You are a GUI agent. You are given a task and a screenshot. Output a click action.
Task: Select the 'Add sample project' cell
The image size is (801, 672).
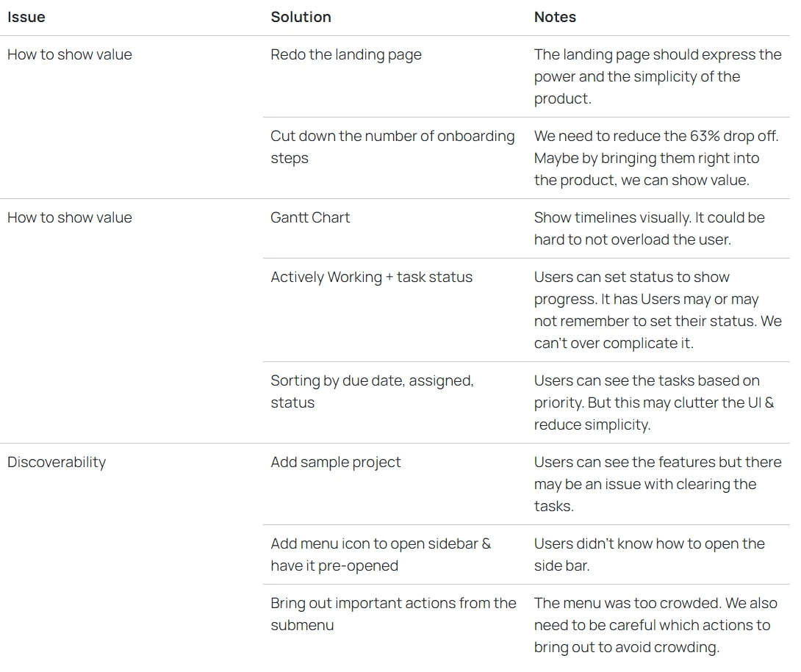pyautogui.click(x=336, y=462)
